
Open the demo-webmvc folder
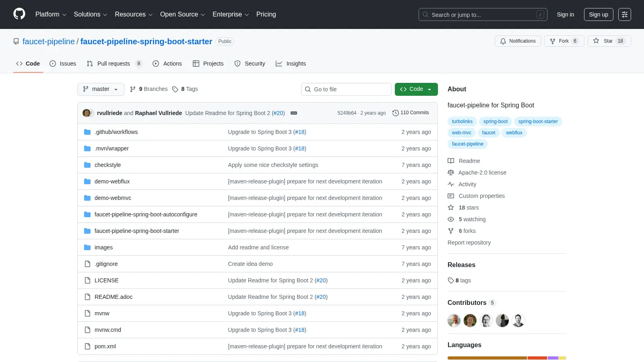click(113, 198)
